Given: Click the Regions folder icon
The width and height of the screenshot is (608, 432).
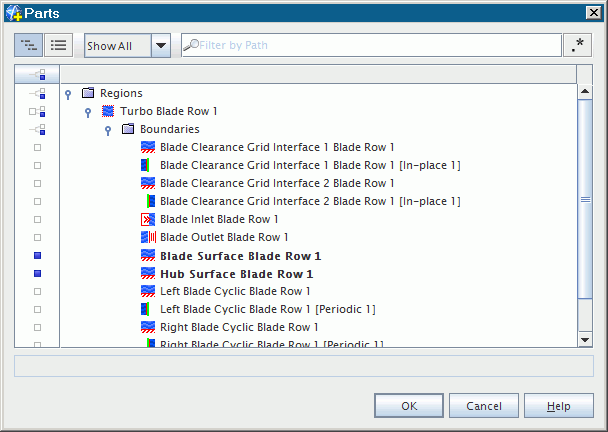Looking at the screenshot, I should [x=88, y=93].
